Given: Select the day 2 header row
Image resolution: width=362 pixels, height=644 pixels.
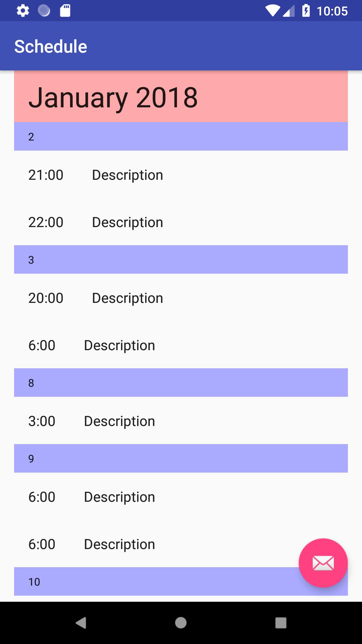Looking at the screenshot, I should pyautogui.click(x=181, y=137).
